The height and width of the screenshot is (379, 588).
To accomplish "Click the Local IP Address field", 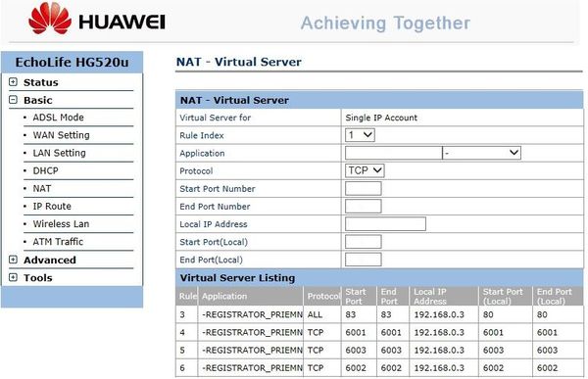I will 385,224.
